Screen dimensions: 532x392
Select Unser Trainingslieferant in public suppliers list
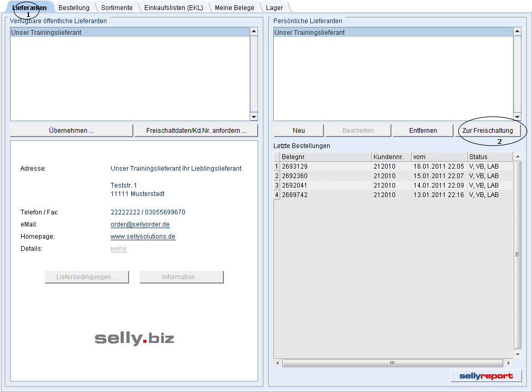pyautogui.click(x=129, y=33)
